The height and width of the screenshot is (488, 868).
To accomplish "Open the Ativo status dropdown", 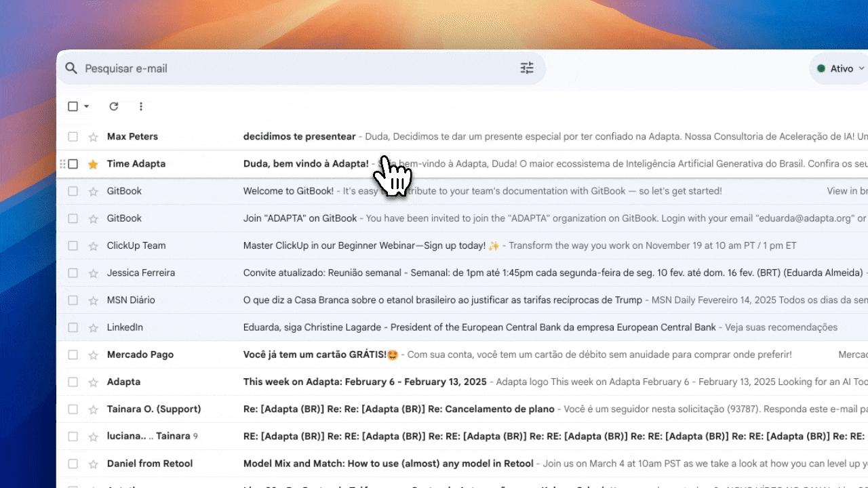I will tap(841, 68).
